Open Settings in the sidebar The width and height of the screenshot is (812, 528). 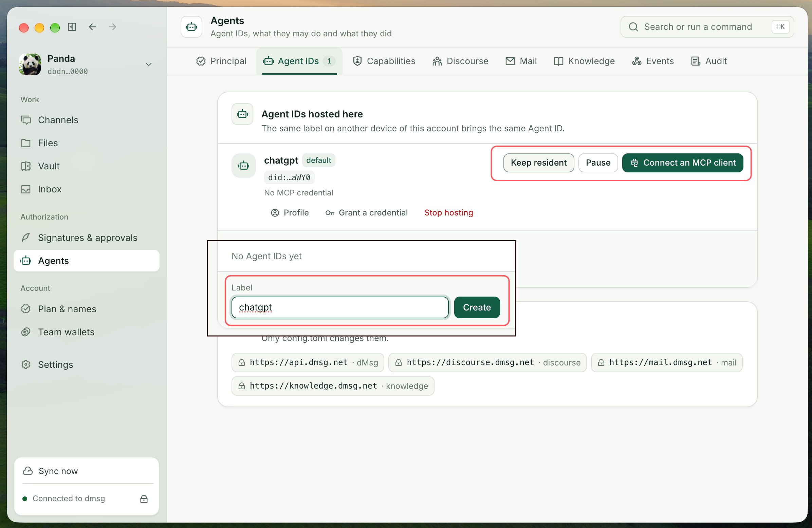tap(86, 365)
